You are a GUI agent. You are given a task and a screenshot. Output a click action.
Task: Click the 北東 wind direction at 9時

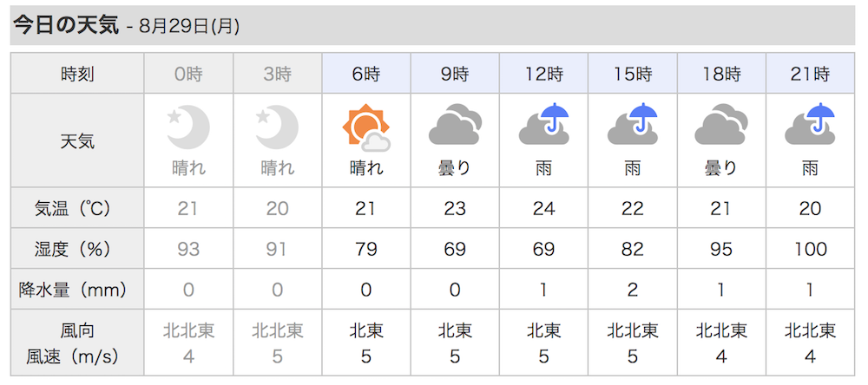(455, 330)
